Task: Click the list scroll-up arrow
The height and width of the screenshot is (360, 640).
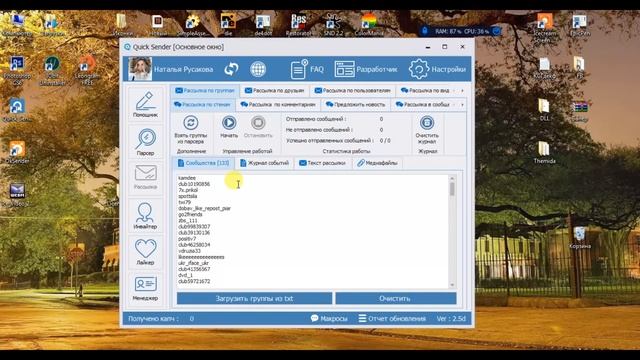Action: coord(452,178)
